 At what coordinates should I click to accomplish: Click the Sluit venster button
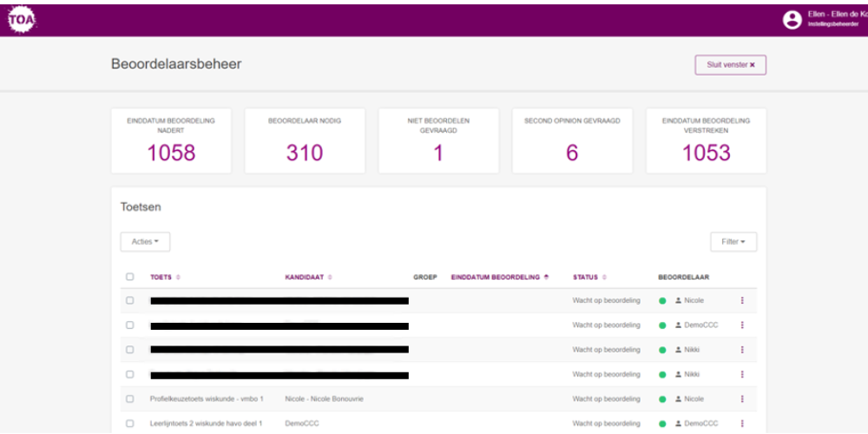coord(731,65)
